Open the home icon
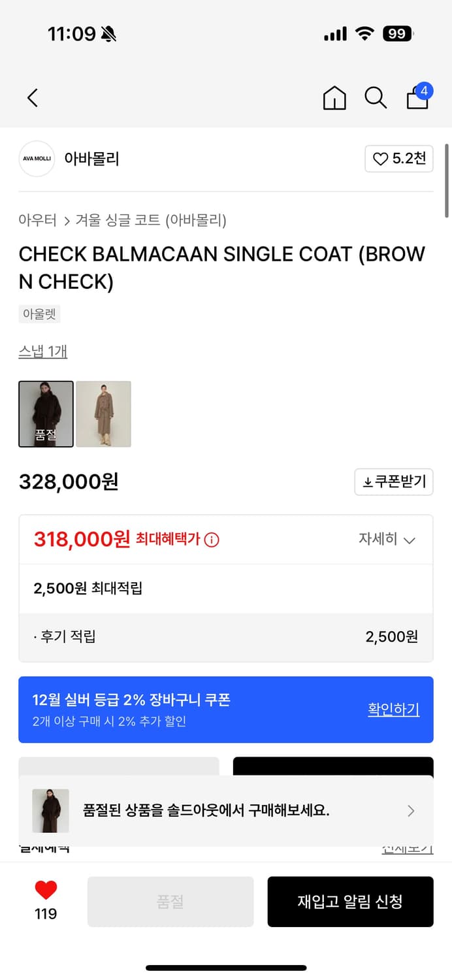This screenshot has height=980, width=452. 334,97
